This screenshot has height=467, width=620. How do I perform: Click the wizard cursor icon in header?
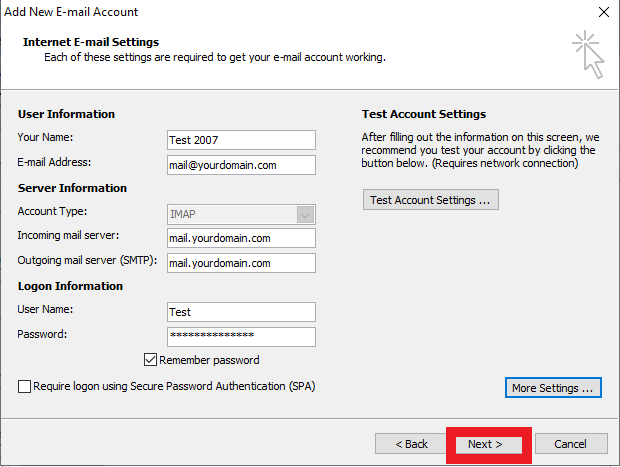click(x=588, y=54)
